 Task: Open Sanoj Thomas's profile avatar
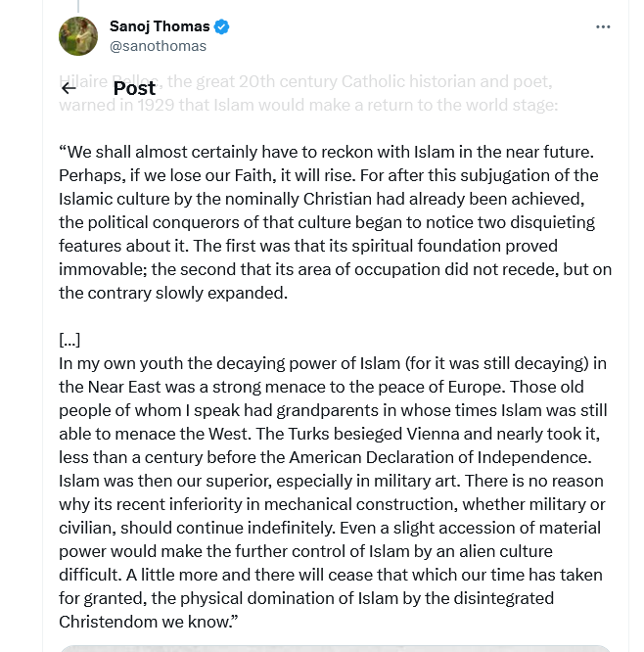[x=78, y=36]
